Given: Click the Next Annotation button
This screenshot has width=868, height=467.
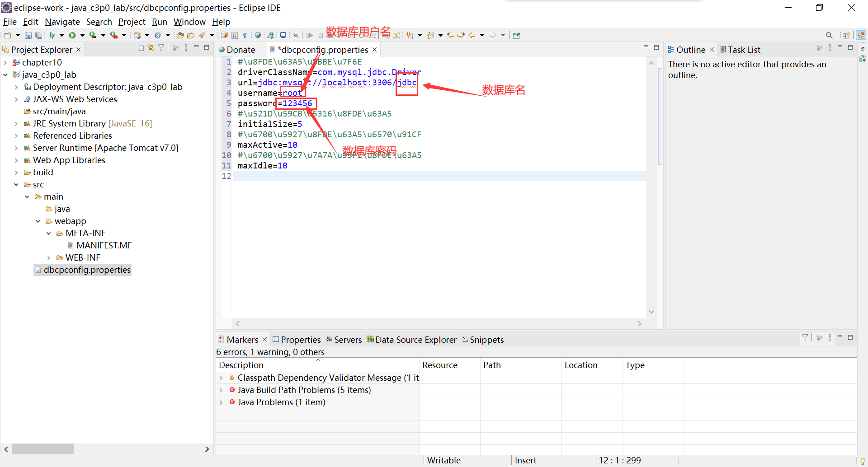Looking at the screenshot, I should pyautogui.click(x=409, y=35).
